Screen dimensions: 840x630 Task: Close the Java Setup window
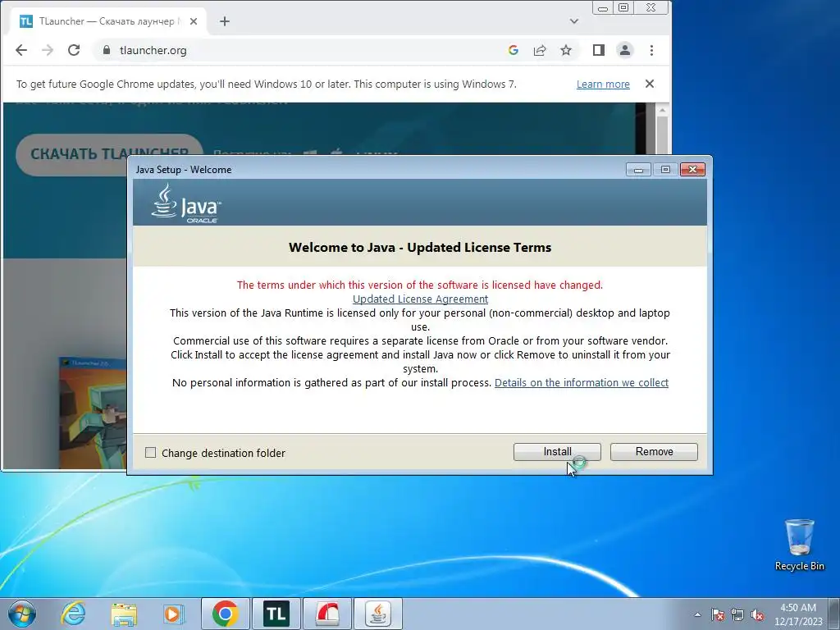pos(692,169)
